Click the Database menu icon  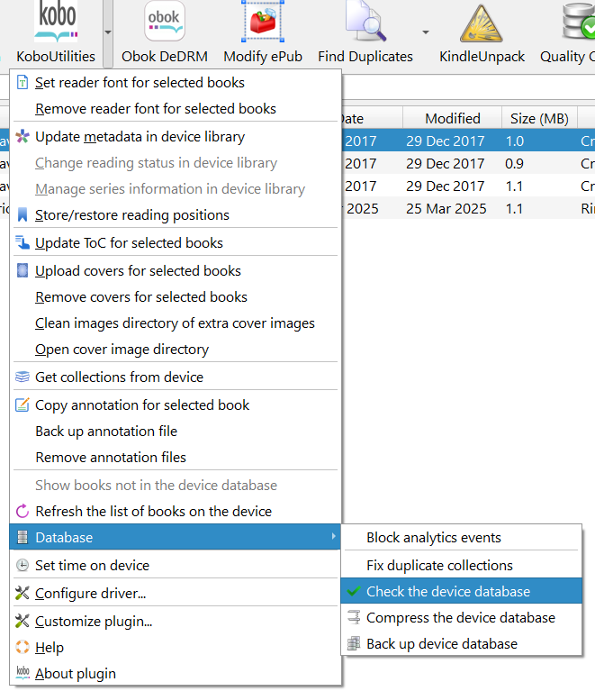point(23,537)
